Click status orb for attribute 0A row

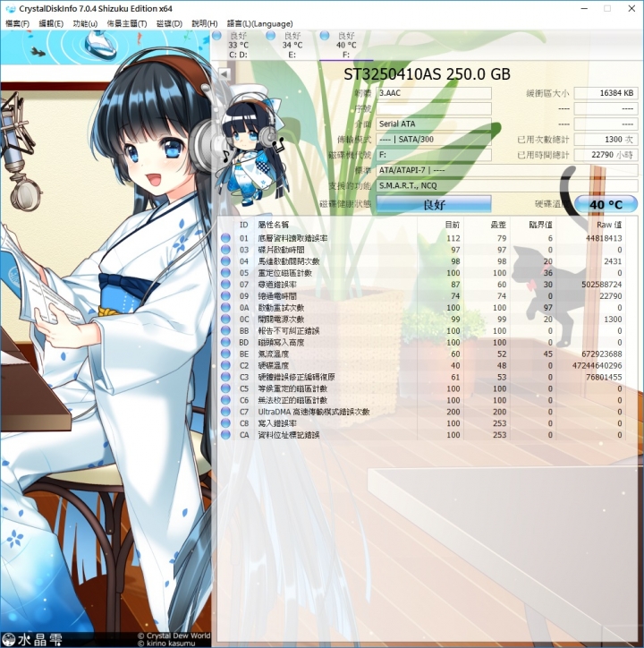225,308
